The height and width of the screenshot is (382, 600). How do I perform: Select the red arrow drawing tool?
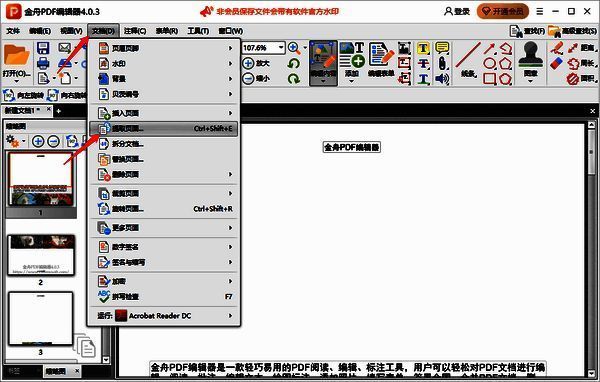pos(489,48)
